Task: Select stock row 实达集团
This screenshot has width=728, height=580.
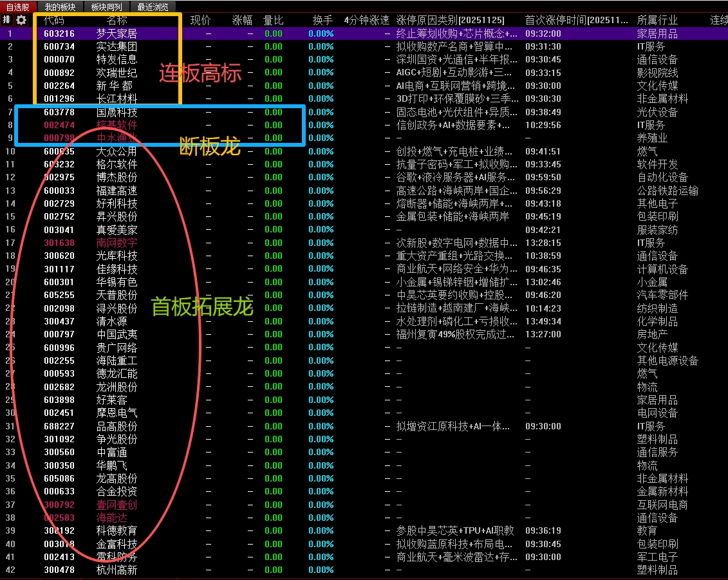Action: click(x=364, y=46)
